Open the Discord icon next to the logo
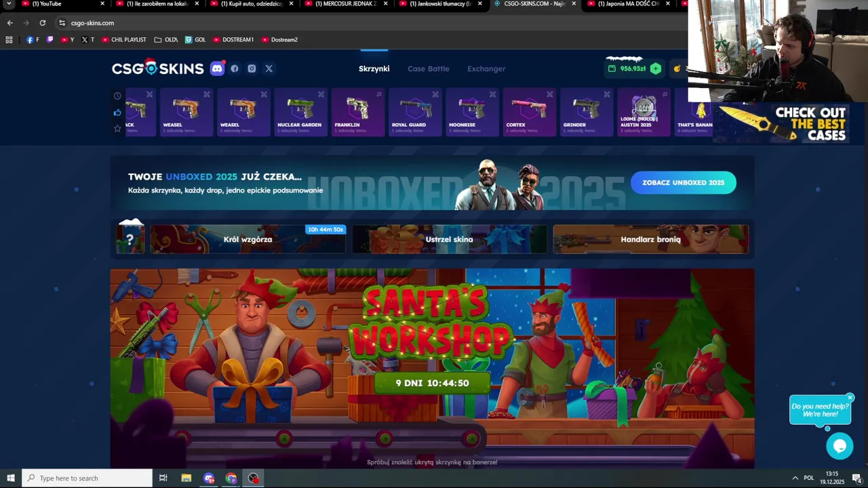 pyautogui.click(x=217, y=68)
